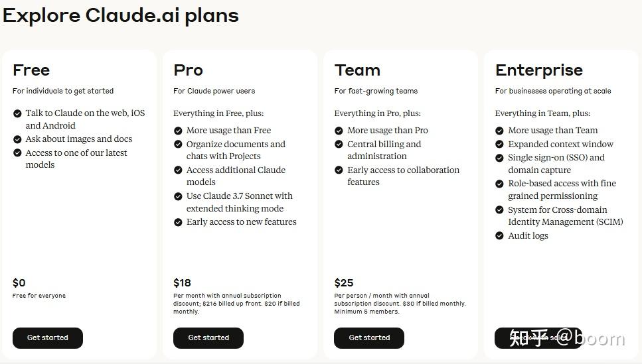This screenshot has height=364, width=642.
Task: Click checkmark icon beside "Audit logs"
Action: point(500,236)
